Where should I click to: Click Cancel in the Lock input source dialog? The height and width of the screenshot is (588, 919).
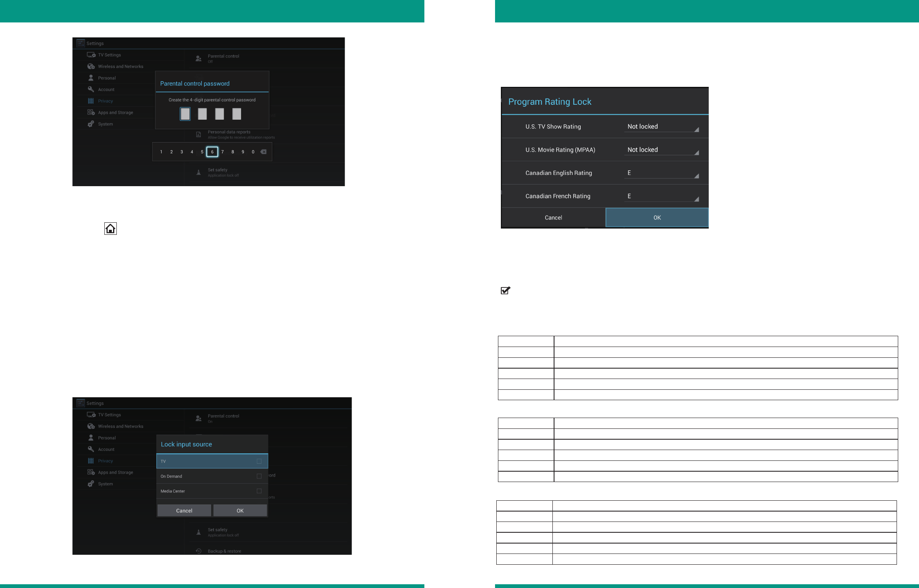point(184,511)
